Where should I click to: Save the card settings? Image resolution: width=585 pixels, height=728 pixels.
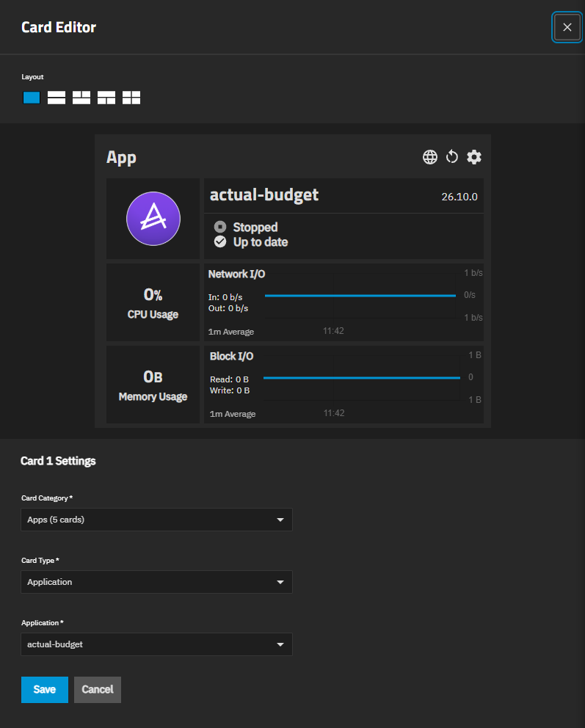point(45,689)
